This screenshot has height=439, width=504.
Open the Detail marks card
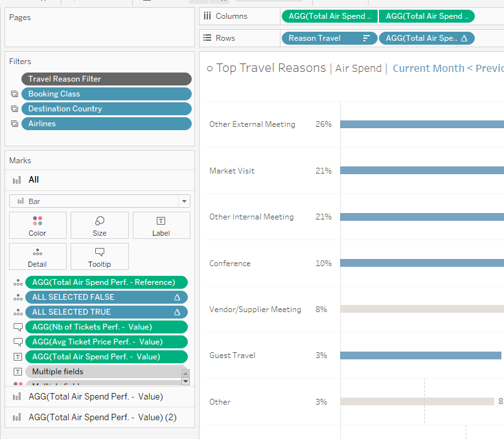[38, 256]
